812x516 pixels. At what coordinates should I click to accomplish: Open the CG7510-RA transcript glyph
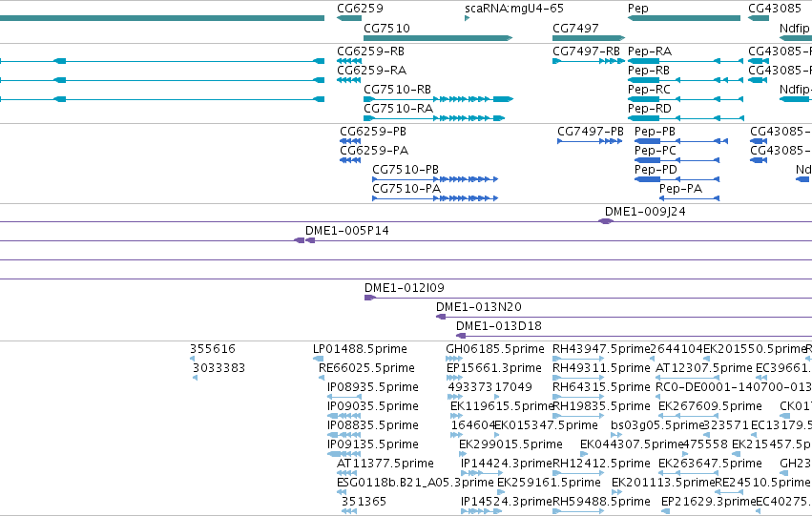pos(434,118)
